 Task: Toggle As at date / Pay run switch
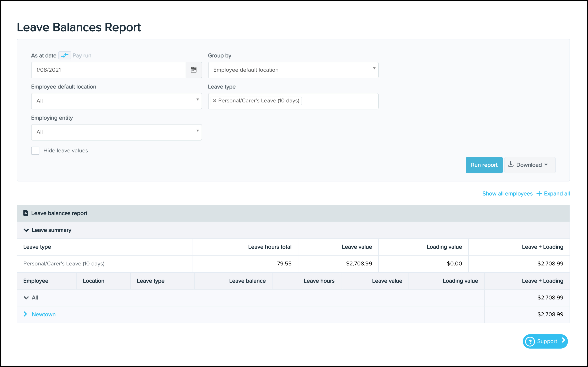tap(65, 56)
